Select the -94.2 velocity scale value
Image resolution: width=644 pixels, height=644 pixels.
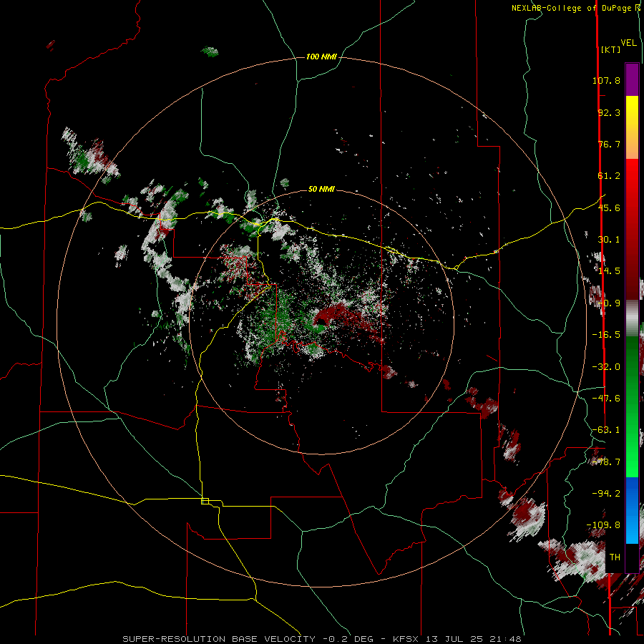point(606,493)
